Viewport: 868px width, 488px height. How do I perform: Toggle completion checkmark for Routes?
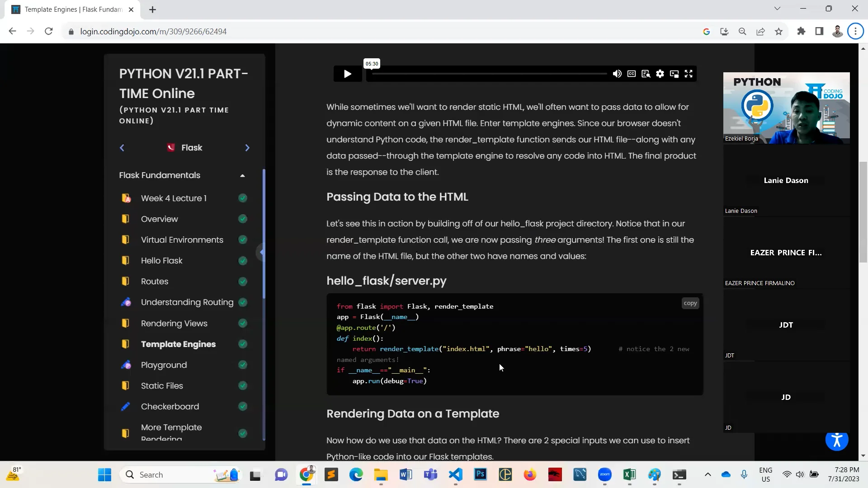242,281
